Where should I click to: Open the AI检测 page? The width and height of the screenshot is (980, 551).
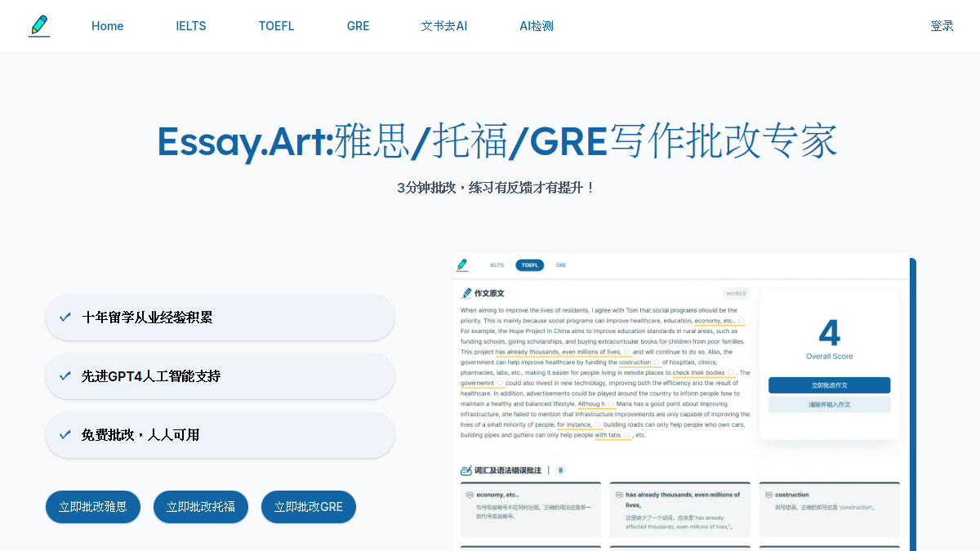coord(537,26)
